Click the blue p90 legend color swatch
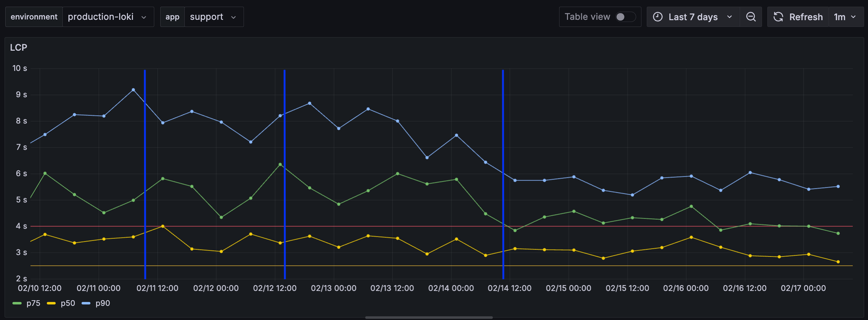The image size is (868, 320). coord(86,303)
